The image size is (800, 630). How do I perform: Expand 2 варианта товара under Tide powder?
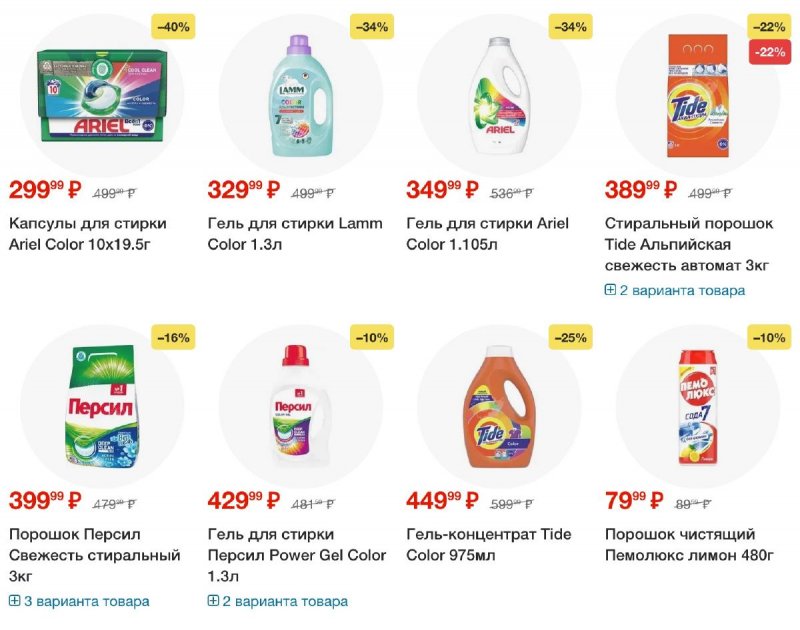coord(674,290)
